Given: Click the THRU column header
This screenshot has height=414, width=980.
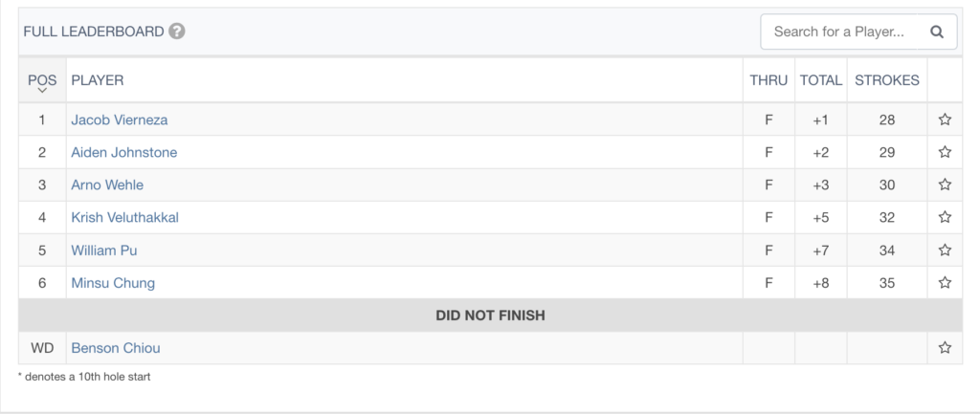Looking at the screenshot, I should pyautogui.click(x=768, y=80).
